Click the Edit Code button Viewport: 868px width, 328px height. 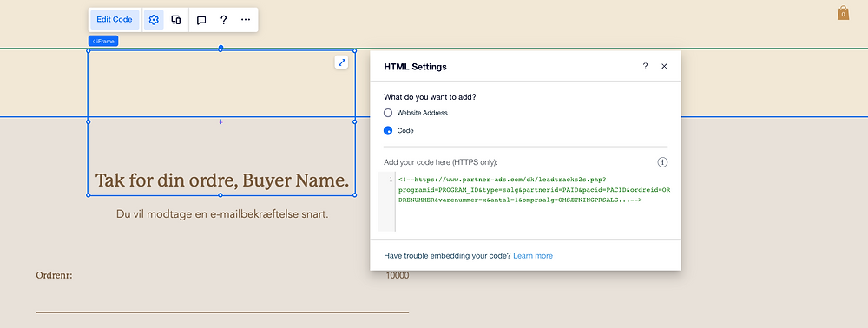coord(115,20)
